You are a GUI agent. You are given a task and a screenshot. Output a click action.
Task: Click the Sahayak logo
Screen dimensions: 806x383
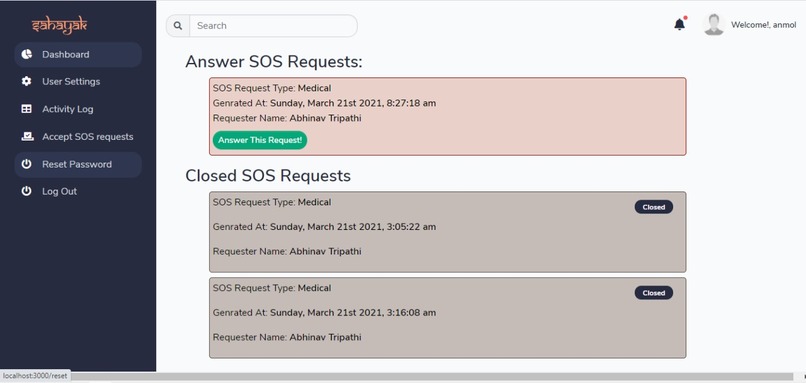point(60,26)
